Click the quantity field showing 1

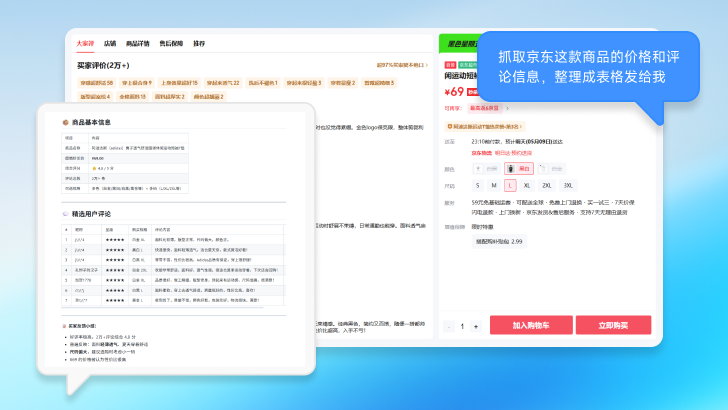click(462, 326)
